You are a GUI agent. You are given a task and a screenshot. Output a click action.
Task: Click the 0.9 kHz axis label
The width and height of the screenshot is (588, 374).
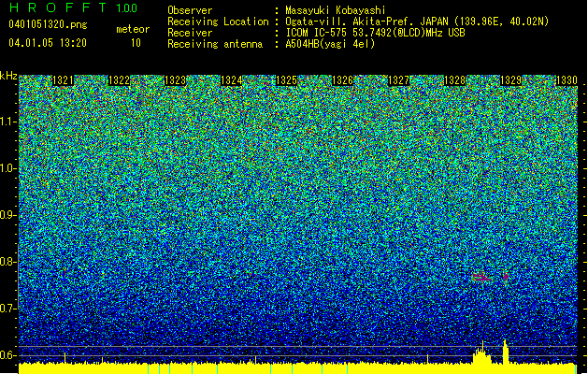7,215
